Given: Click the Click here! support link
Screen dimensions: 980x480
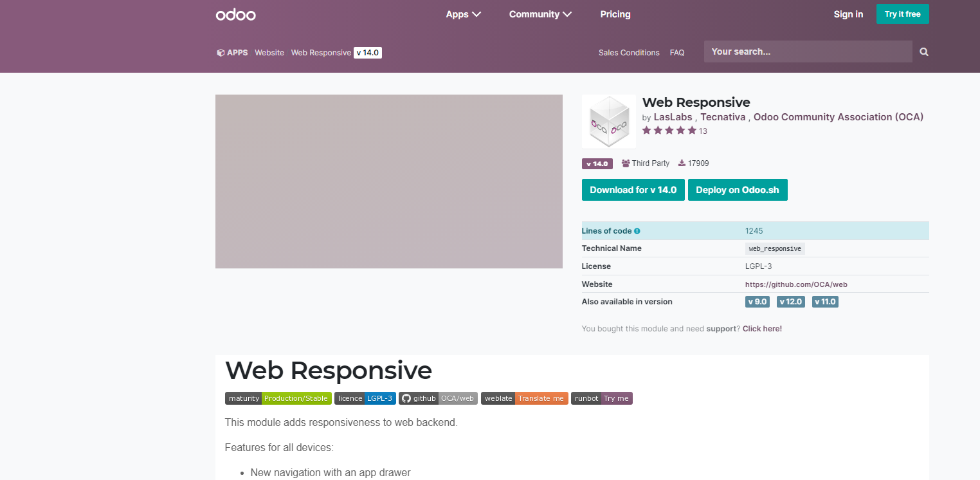Looking at the screenshot, I should coord(762,329).
